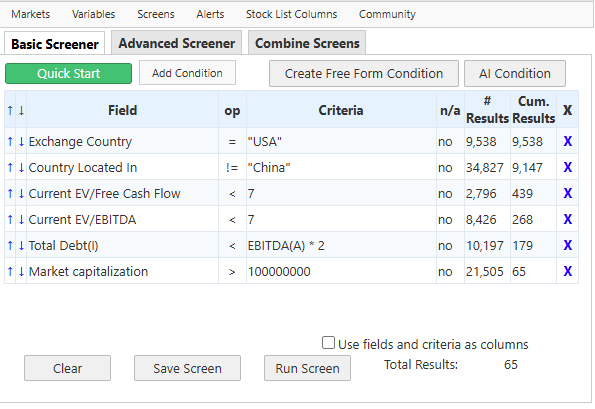
Task: Click the 439 cumulative results value
Action: (x=523, y=193)
